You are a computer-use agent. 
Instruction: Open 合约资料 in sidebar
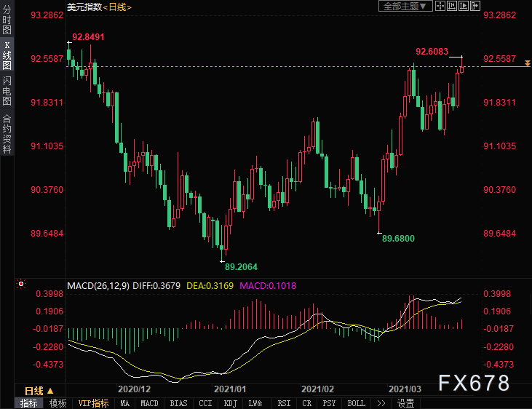[7, 133]
